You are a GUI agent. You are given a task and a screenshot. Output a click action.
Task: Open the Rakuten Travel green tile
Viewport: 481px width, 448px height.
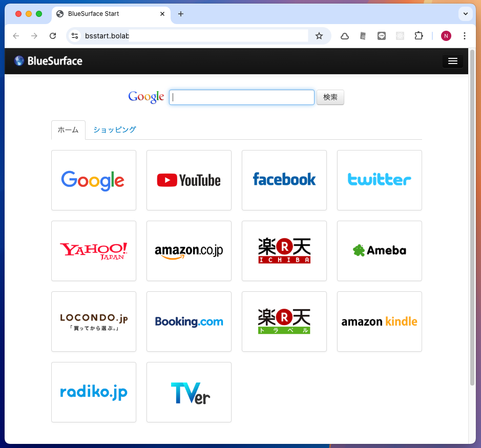pos(284,322)
